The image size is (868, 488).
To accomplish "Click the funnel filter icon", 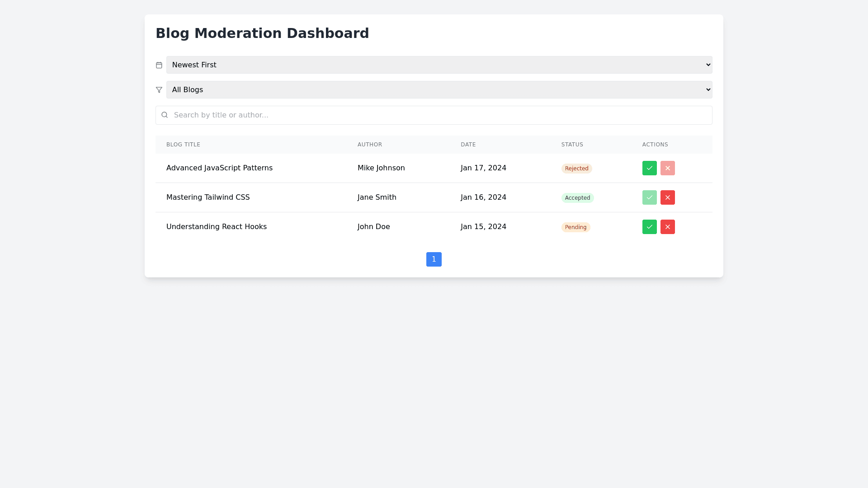I will tap(159, 90).
